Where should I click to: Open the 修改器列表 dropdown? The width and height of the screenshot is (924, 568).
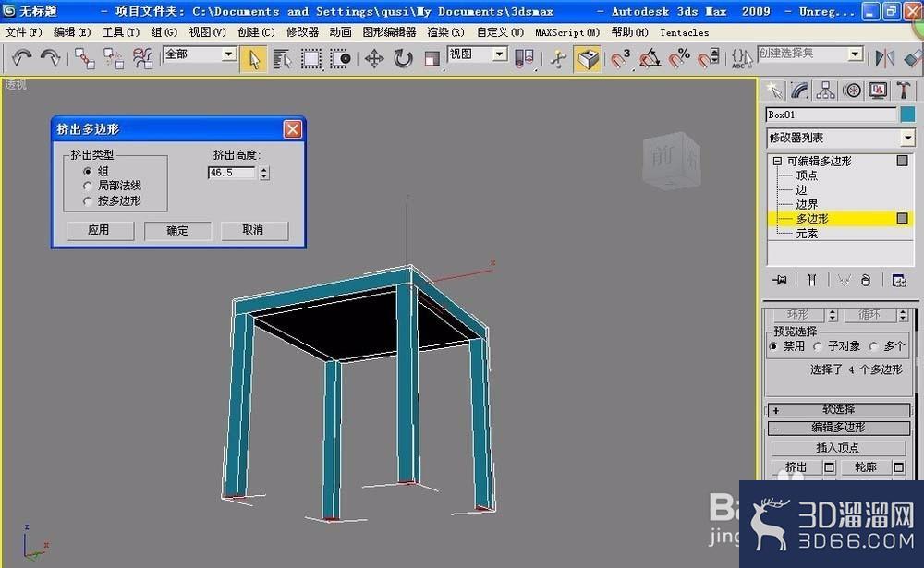click(x=907, y=138)
